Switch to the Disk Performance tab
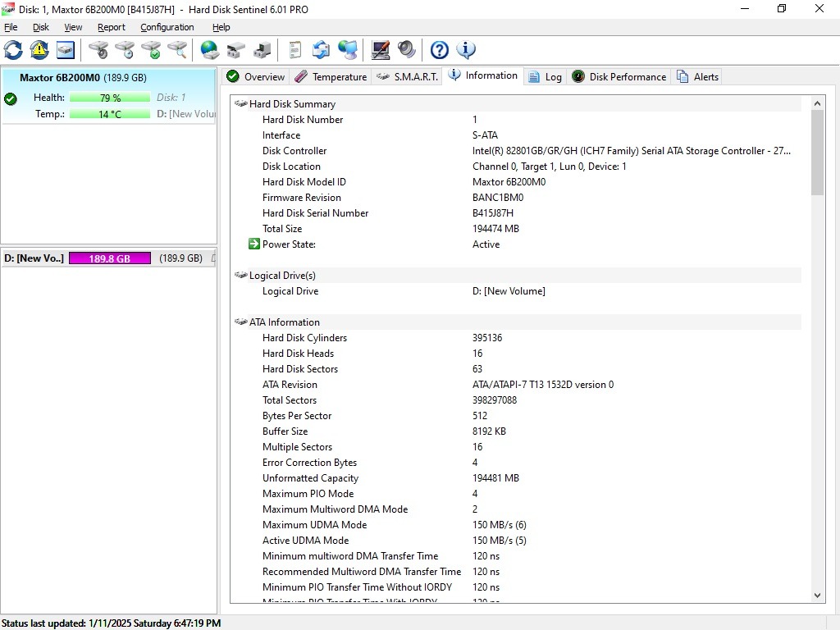Screen dimensions: 840x630 coord(619,77)
